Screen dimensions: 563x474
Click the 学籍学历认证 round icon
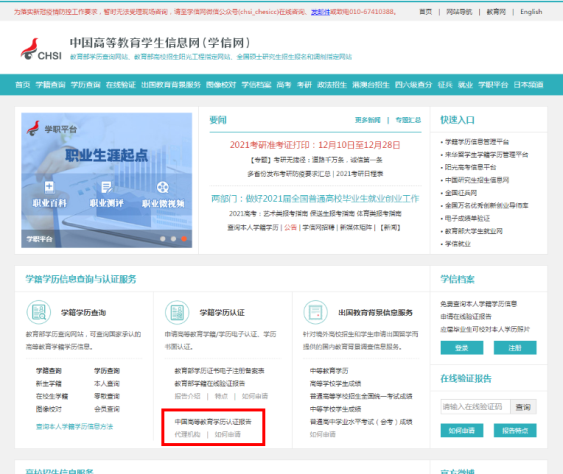click(177, 312)
